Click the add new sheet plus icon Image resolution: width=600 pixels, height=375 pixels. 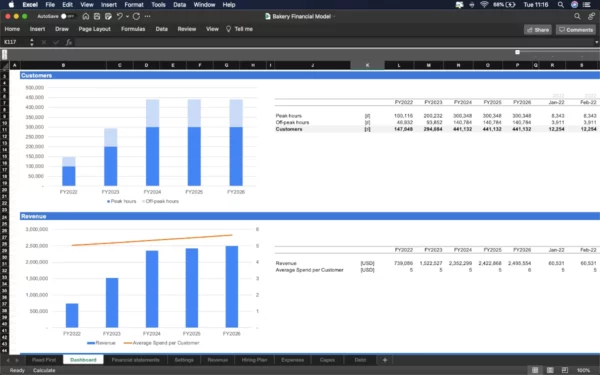[x=385, y=360]
